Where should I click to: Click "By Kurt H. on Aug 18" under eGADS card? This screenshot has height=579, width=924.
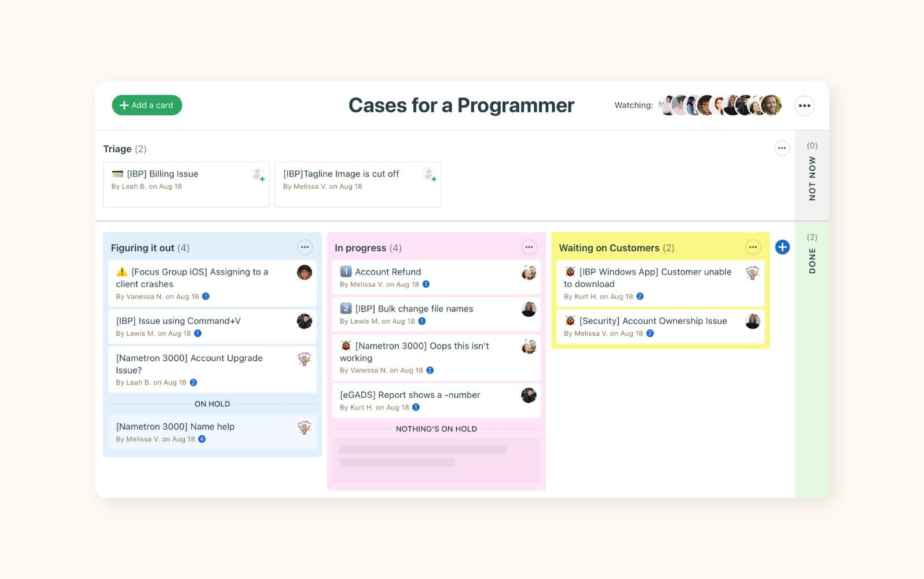(x=375, y=407)
